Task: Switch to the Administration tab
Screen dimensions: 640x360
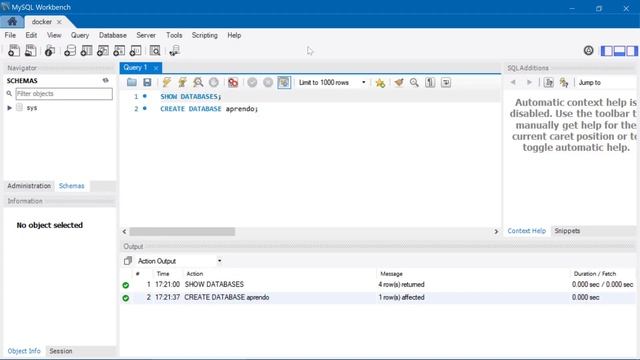Action: coord(29,186)
